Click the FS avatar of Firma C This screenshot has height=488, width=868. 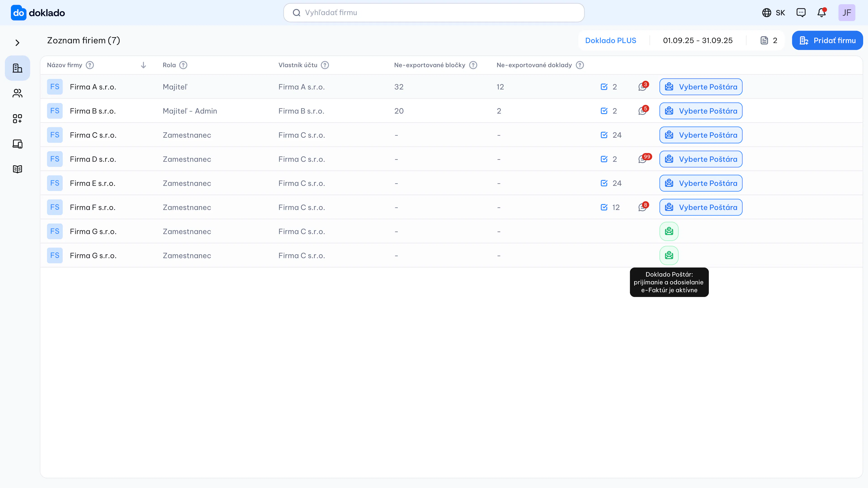point(55,135)
